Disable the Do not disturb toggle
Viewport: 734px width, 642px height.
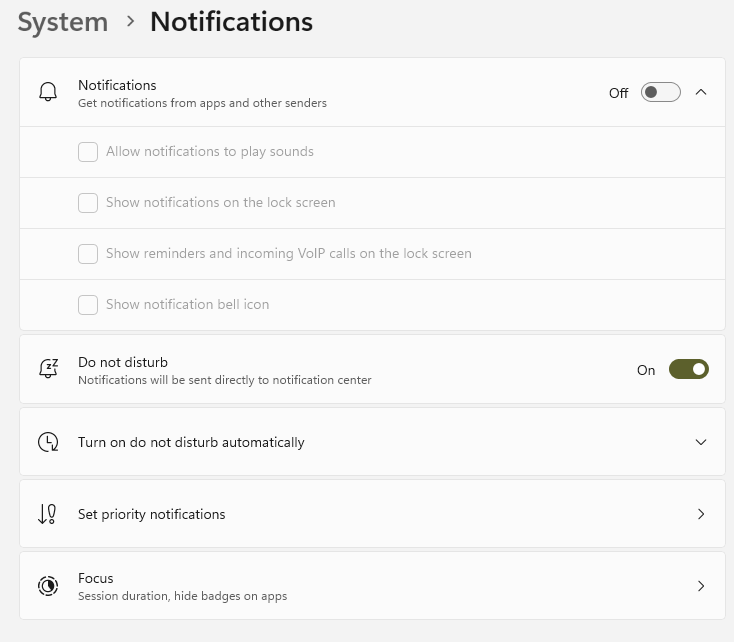point(689,369)
